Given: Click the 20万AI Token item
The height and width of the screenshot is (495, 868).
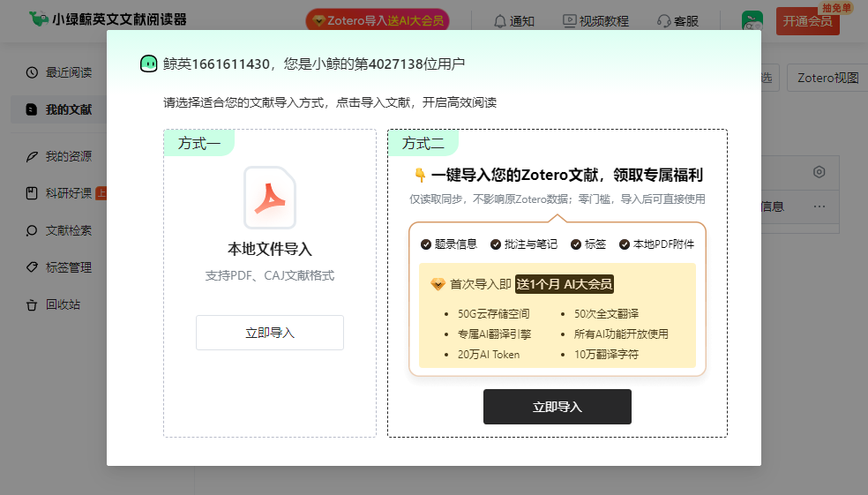Looking at the screenshot, I should tap(489, 355).
